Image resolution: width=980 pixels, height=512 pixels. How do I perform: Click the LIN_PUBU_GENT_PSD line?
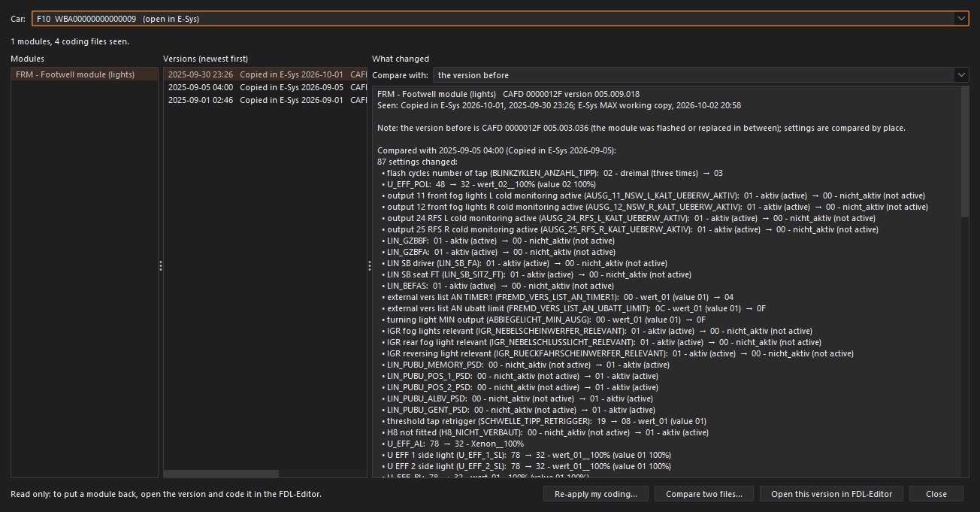[518, 410]
